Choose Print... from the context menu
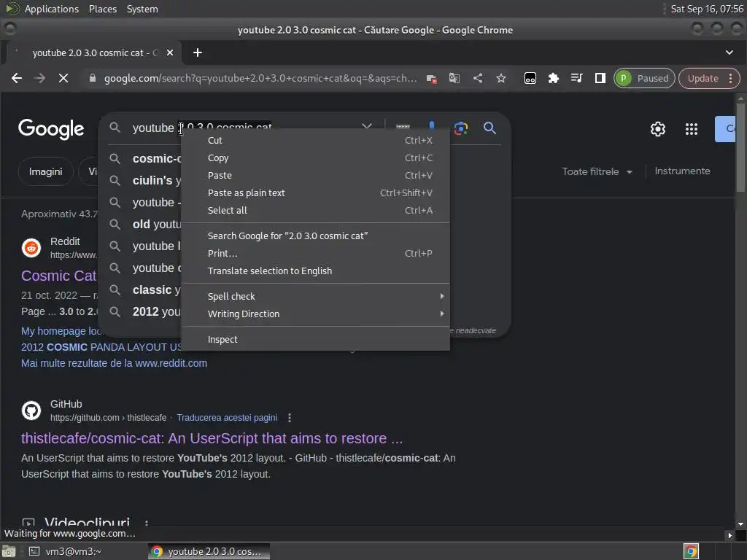Screen dimensions: 747x560 (315, 253)
